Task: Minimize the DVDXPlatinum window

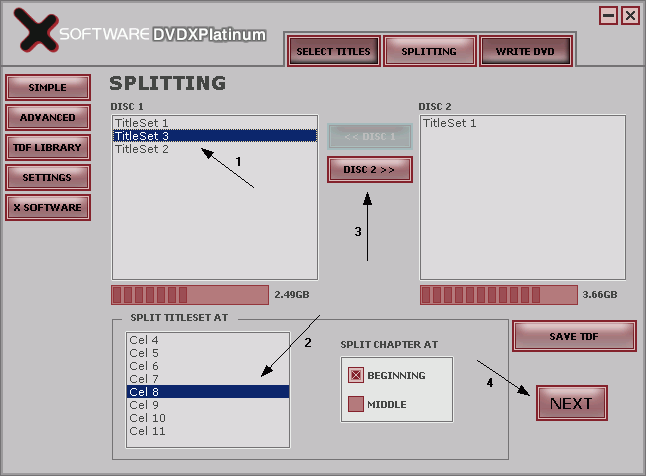Action: coord(609,15)
